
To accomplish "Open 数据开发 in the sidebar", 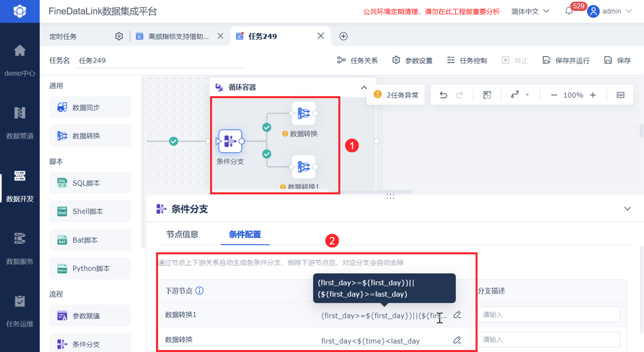I will (20, 186).
